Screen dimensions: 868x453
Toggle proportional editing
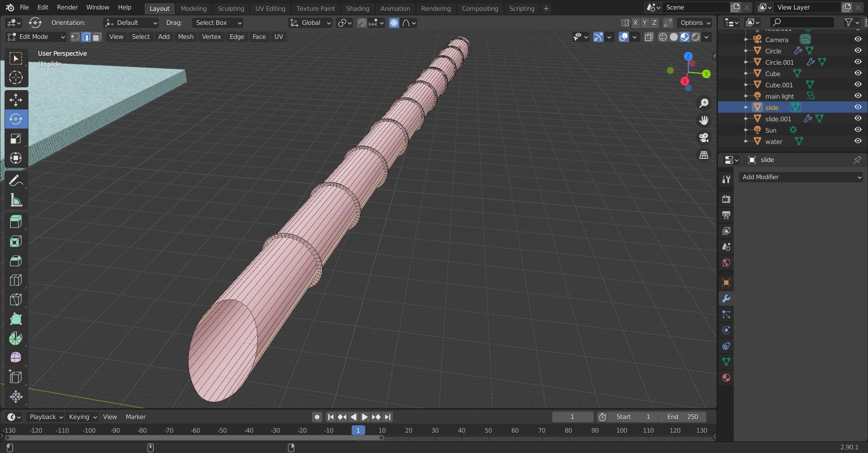[394, 23]
